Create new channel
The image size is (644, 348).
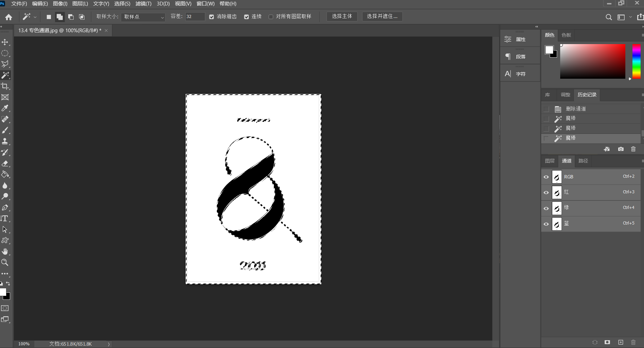click(x=621, y=342)
